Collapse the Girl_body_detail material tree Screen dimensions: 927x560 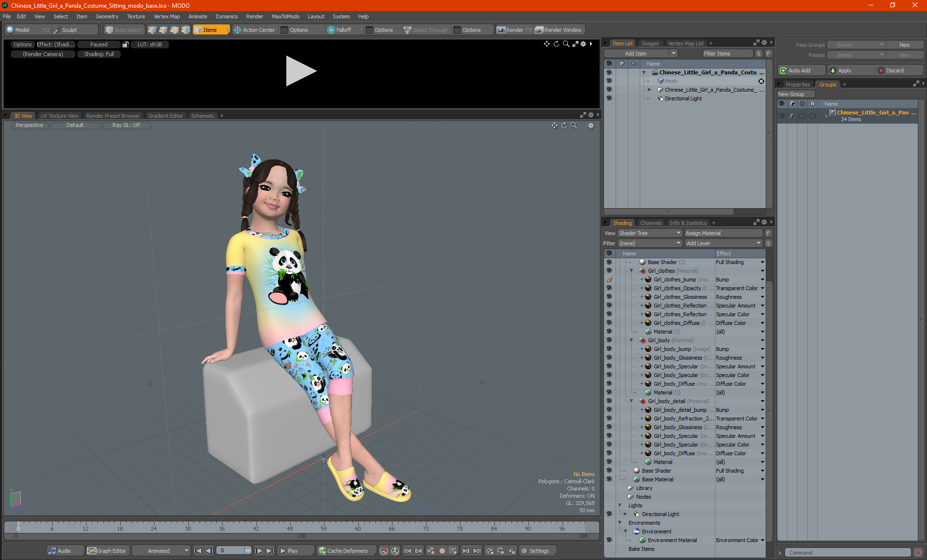(x=631, y=401)
